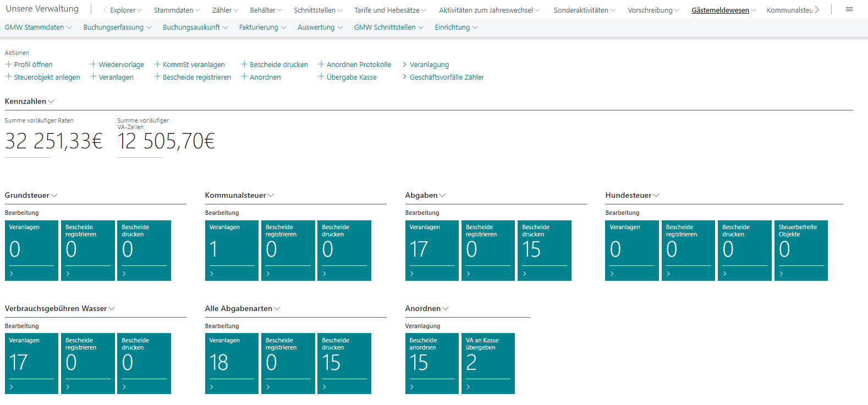Click plus icon beside Bescheide drucken action

click(244, 64)
